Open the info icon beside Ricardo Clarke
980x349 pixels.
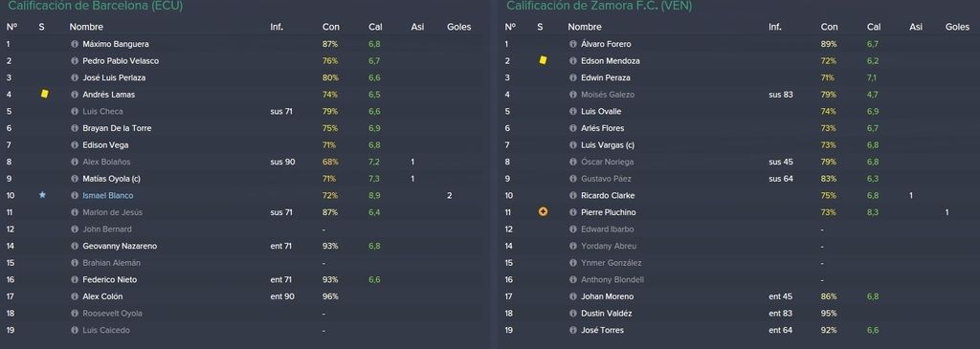click(573, 195)
